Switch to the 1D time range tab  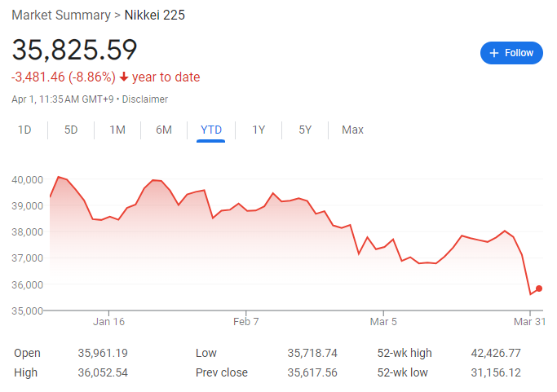click(x=24, y=130)
